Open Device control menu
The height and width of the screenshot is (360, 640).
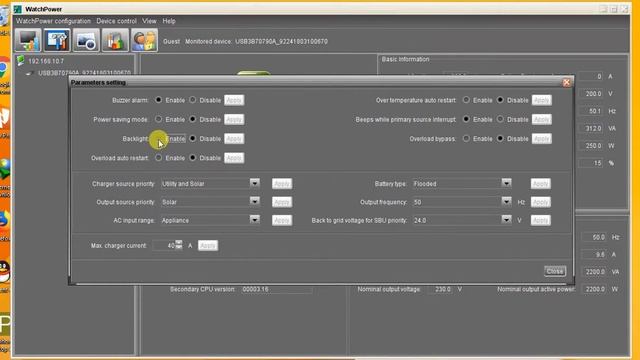(x=116, y=21)
